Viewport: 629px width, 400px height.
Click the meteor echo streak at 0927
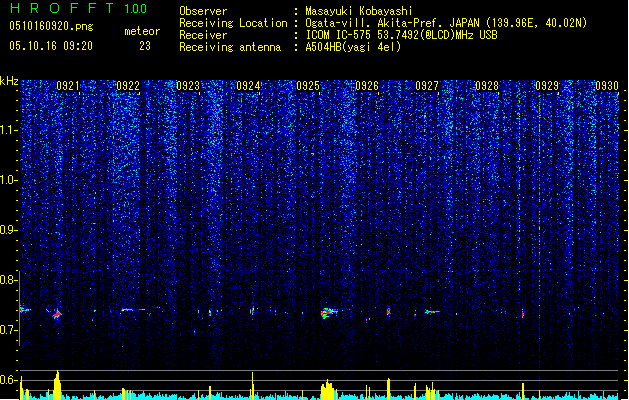(x=432, y=311)
